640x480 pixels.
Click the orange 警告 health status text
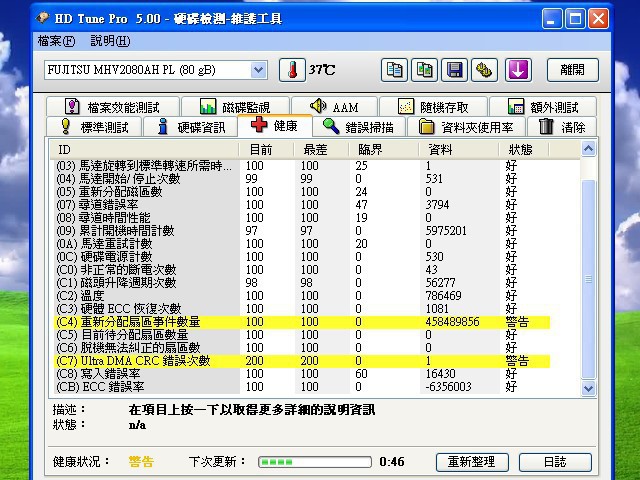(x=141, y=462)
